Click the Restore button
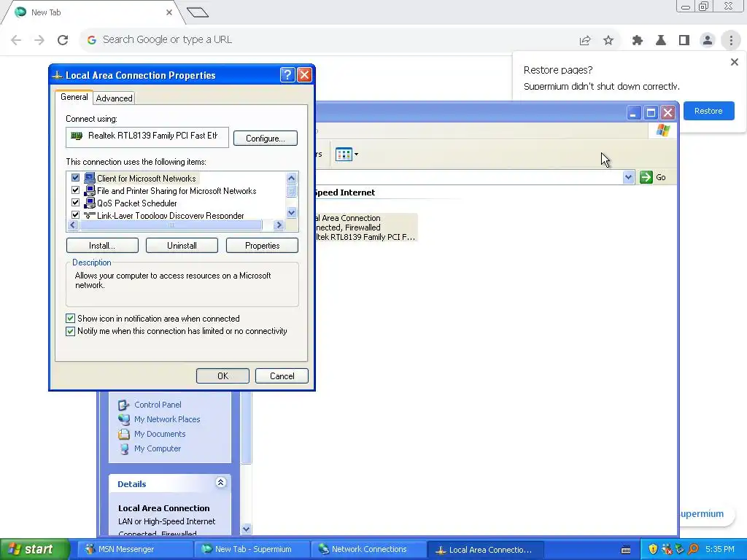 click(708, 111)
